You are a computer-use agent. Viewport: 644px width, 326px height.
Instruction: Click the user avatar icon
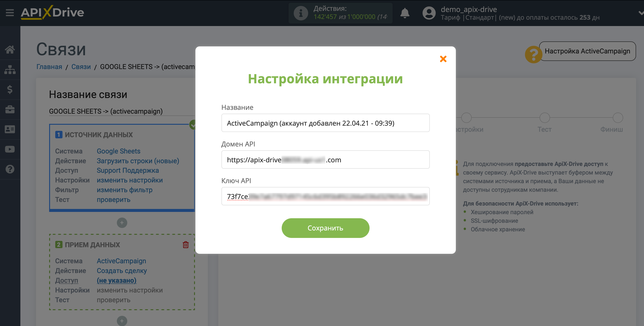point(429,13)
